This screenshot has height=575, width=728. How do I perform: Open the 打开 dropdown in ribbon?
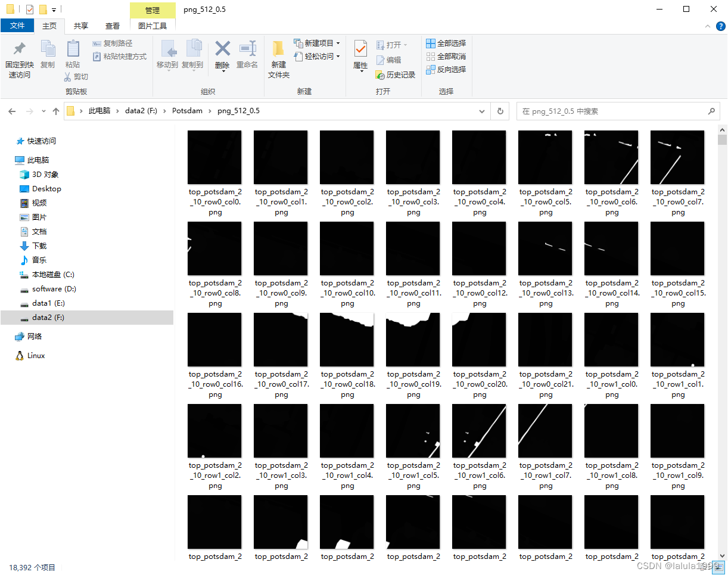(x=392, y=45)
